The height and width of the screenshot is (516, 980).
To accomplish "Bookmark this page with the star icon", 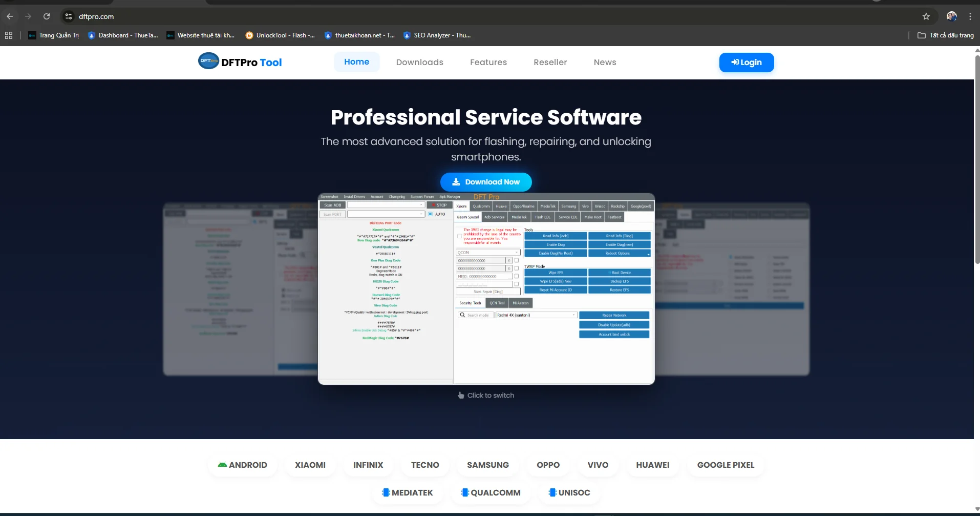I will click(x=926, y=16).
